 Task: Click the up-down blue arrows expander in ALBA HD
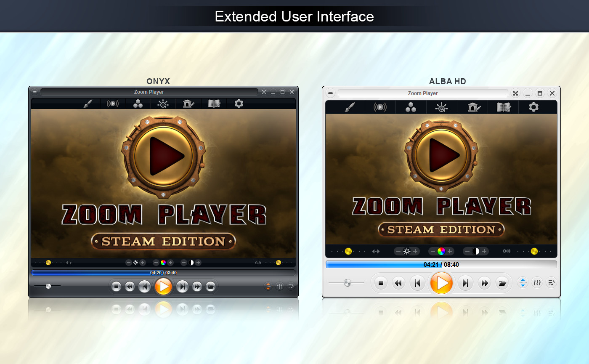pos(522,282)
